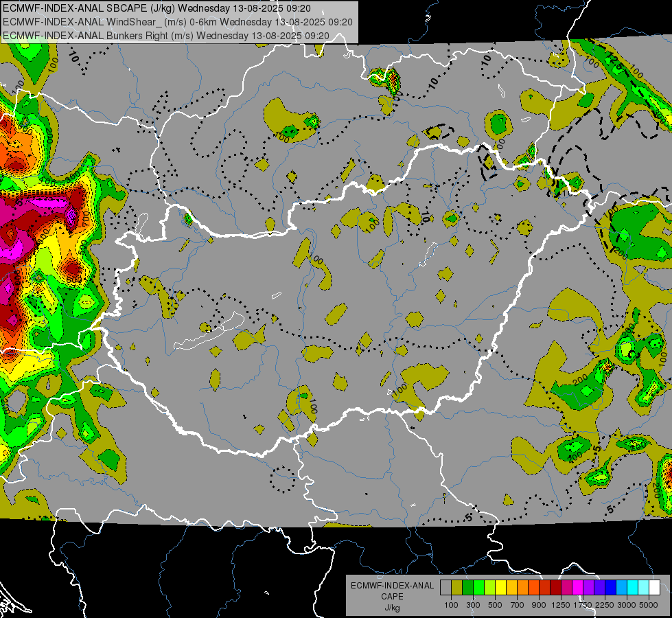Click the 300 legend tick label
The width and height of the screenshot is (672, 618).
click(x=473, y=605)
